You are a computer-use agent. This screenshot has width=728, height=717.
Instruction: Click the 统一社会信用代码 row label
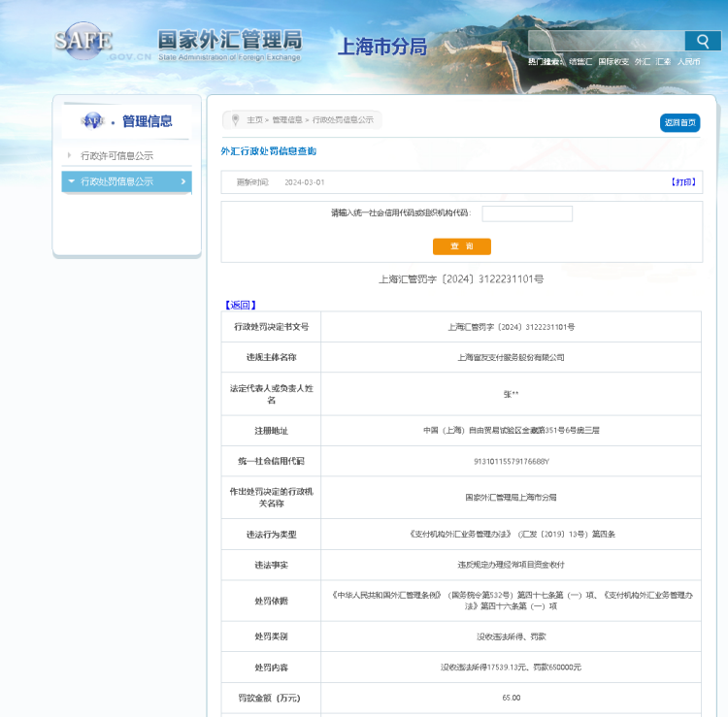click(x=271, y=461)
